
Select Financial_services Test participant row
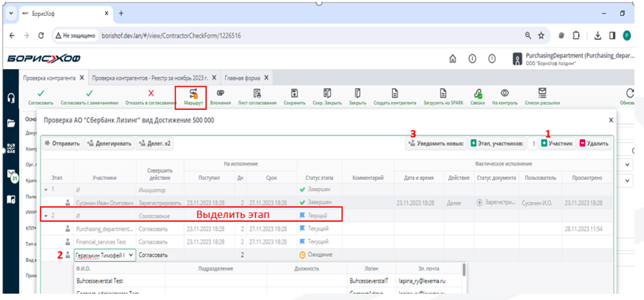pos(327,242)
